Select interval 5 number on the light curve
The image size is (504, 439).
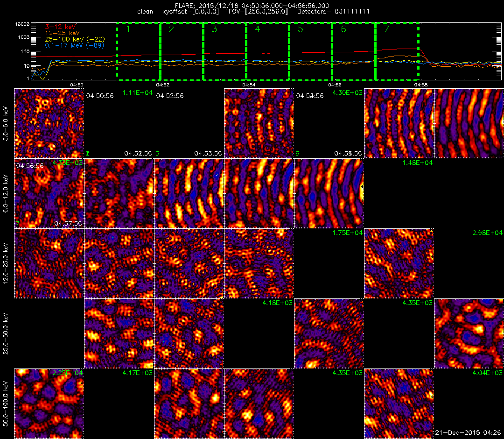pos(301,29)
